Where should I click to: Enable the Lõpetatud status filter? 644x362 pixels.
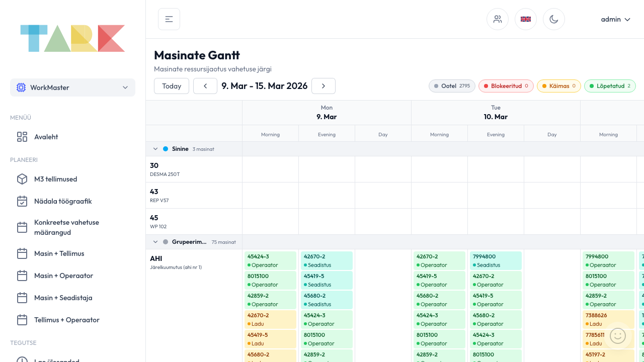pyautogui.click(x=610, y=86)
